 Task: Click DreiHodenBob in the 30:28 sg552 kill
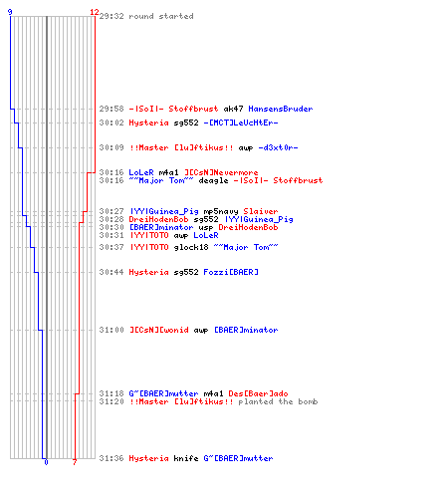coord(158,219)
